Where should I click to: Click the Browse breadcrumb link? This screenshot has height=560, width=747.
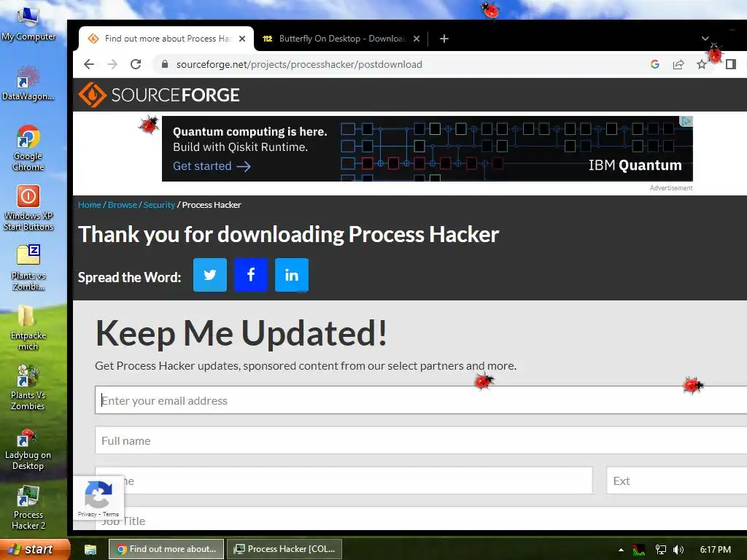(x=123, y=205)
